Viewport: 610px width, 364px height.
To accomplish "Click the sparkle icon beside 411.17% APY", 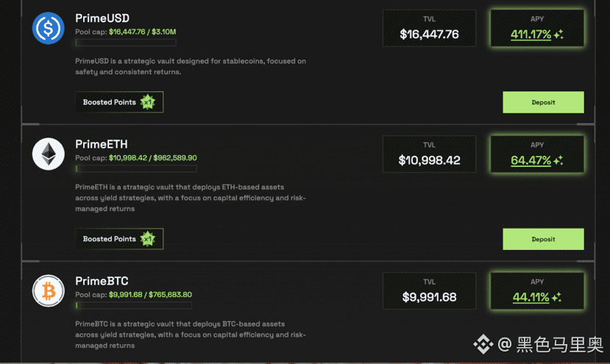I will [558, 35].
